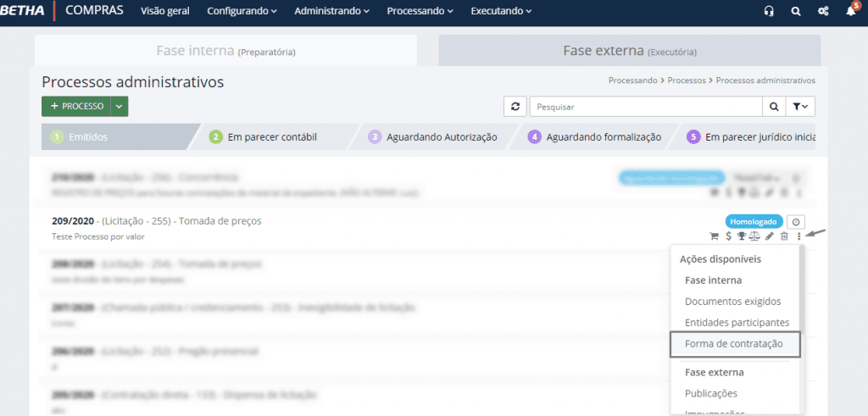868x416 pixels.
Task: Click the shopping cart icon for process 209/2020
Action: pyautogui.click(x=714, y=236)
